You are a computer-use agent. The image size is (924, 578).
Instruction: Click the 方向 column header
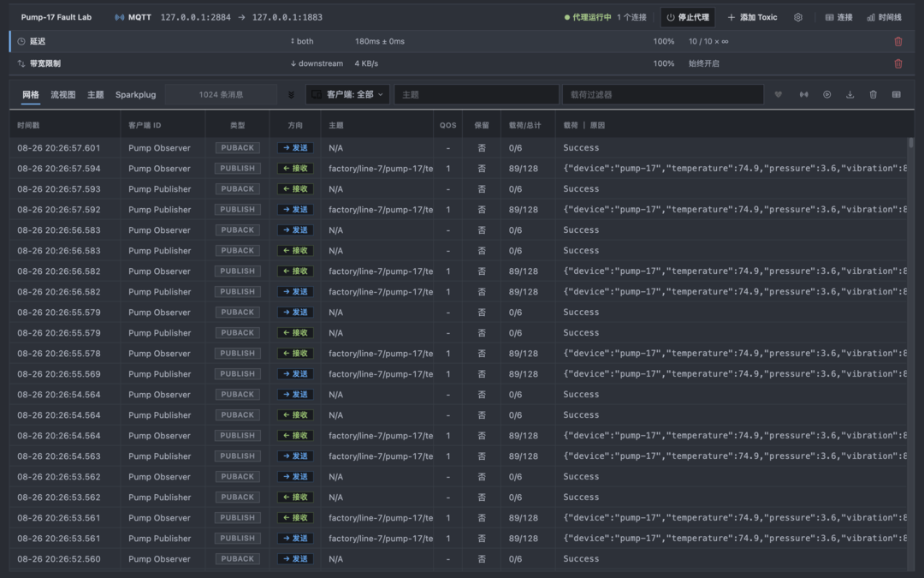(x=295, y=125)
